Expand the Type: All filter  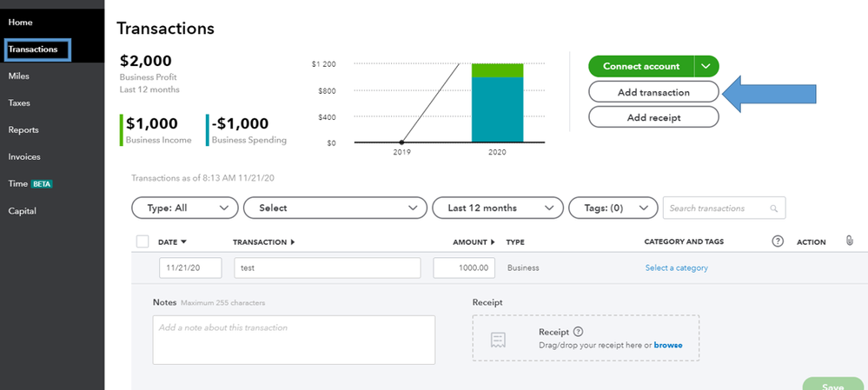click(x=184, y=208)
